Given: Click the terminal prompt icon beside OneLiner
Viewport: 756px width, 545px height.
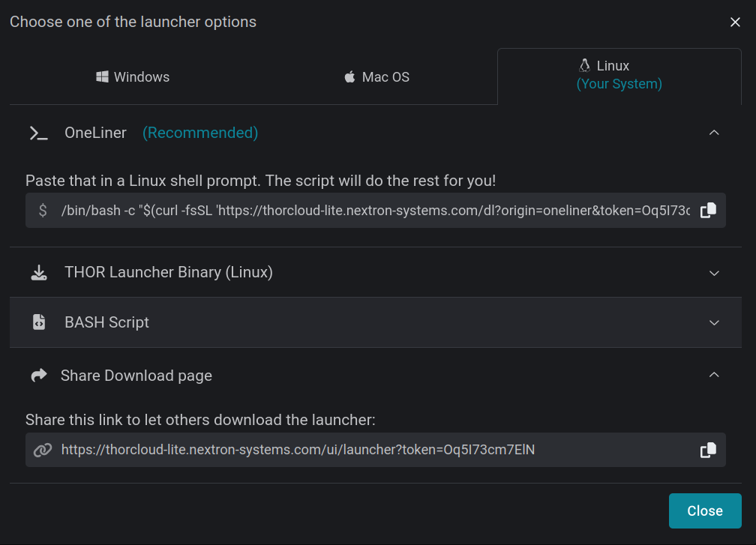Looking at the screenshot, I should tap(38, 133).
